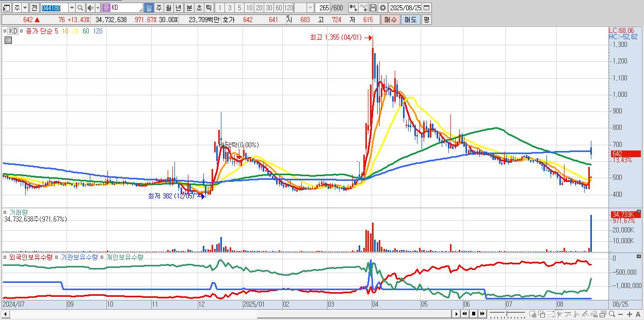
Task: Click the save floppy disk icon
Action: coord(373,8)
